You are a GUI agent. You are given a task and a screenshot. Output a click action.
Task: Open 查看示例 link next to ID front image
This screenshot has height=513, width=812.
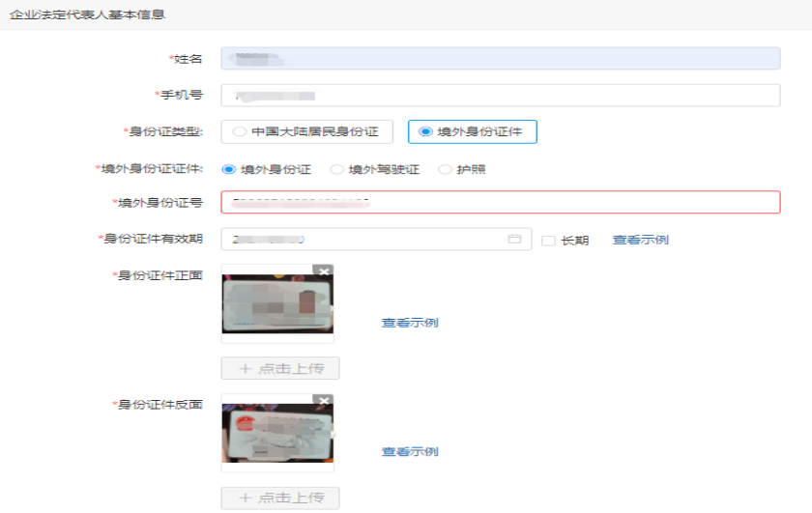pos(410,323)
